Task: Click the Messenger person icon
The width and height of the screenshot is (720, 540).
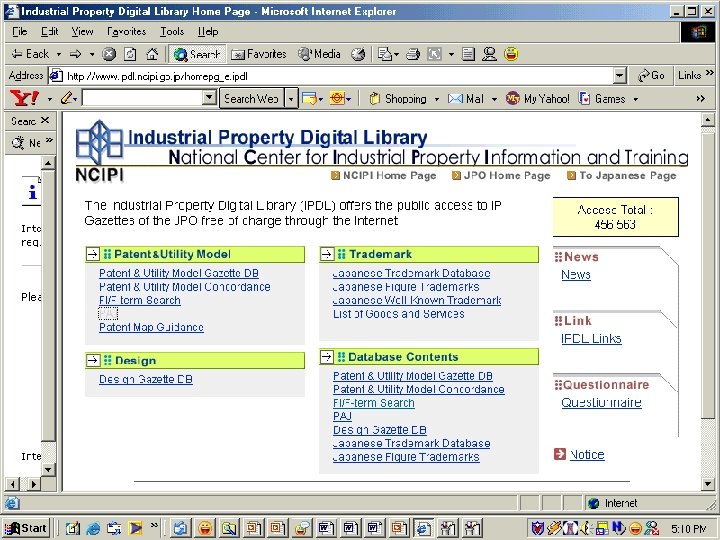Action: (x=489, y=54)
